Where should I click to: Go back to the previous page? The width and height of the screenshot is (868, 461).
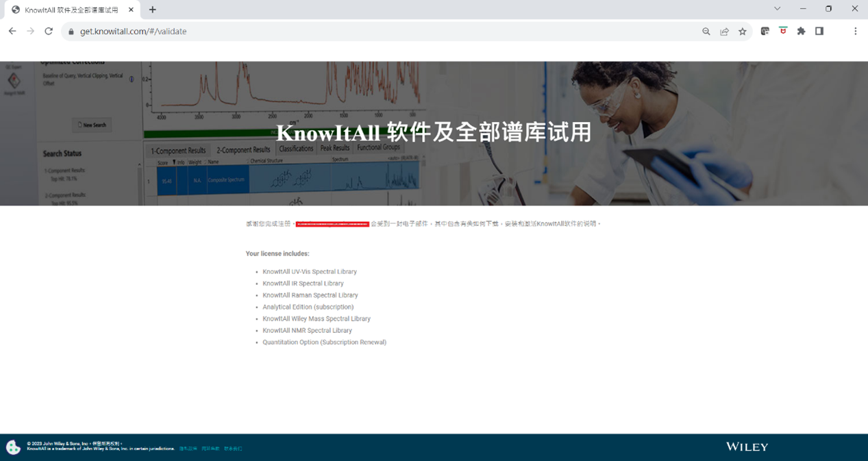(x=12, y=32)
